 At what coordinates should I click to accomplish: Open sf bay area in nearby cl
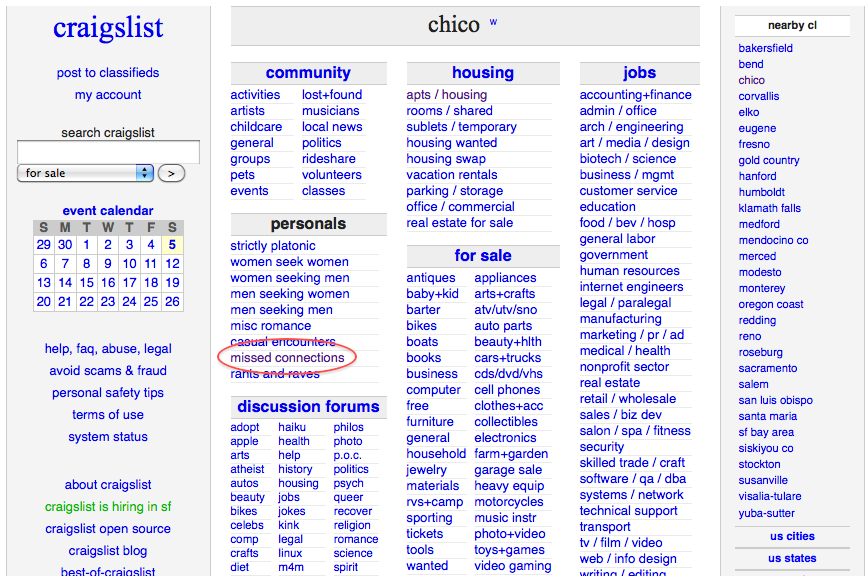pyautogui.click(x=766, y=432)
